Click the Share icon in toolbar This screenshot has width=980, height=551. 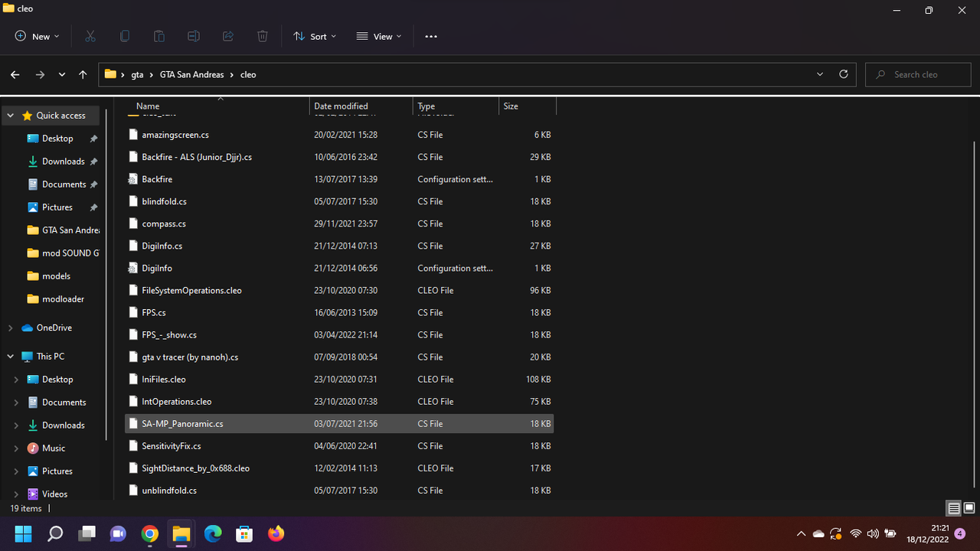coord(228,36)
